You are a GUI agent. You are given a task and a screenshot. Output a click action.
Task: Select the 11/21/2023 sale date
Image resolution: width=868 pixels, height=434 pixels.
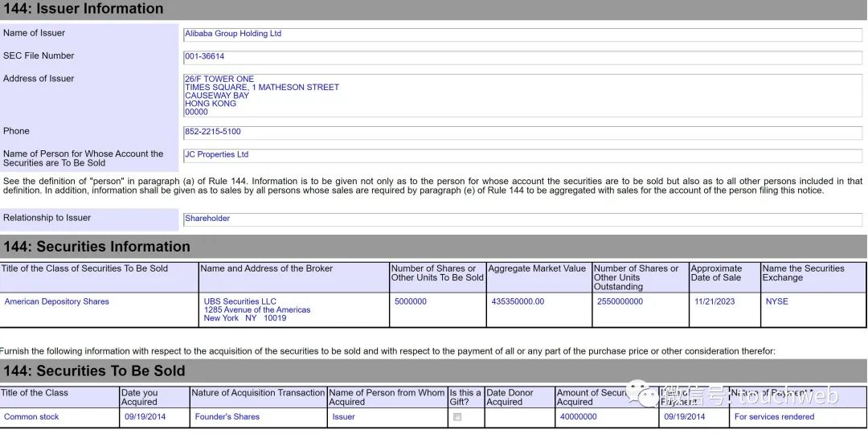click(x=714, y=301)
